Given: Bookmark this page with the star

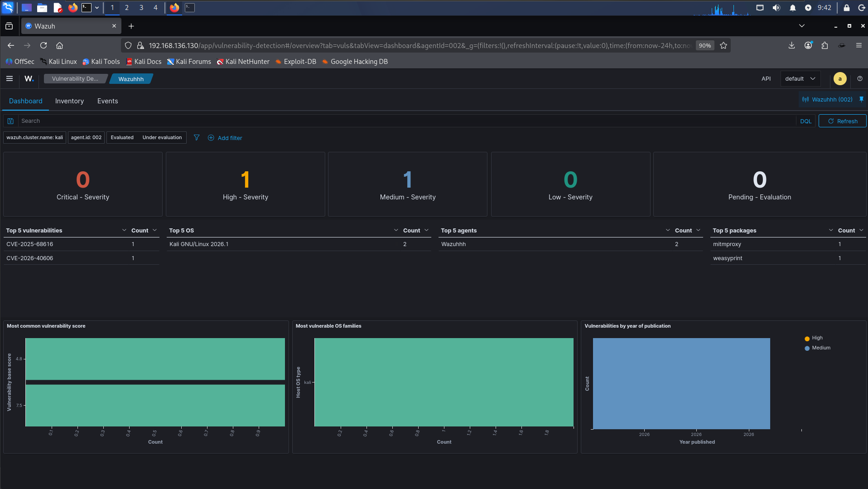Looking at the screenshot, I should tap(723, 45).
